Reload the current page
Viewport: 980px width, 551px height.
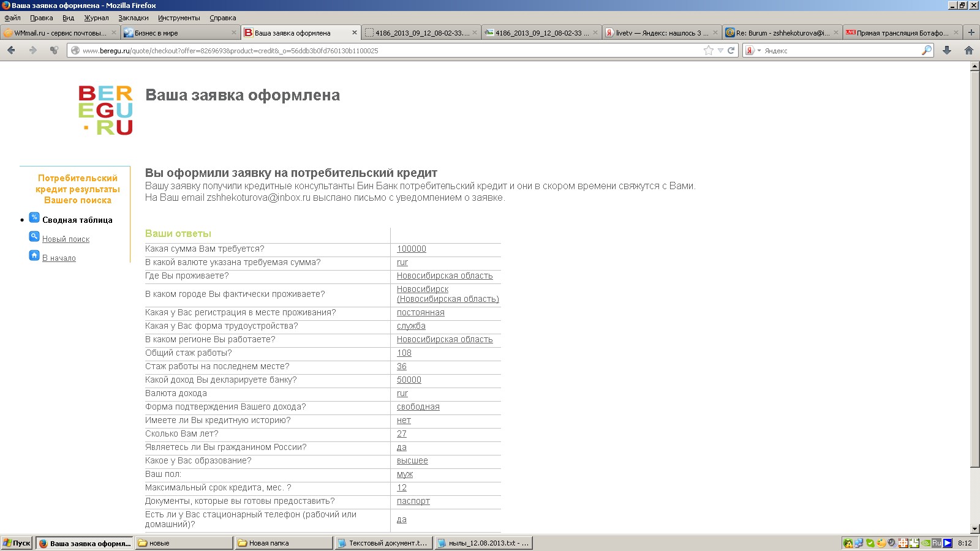point(731,50)
